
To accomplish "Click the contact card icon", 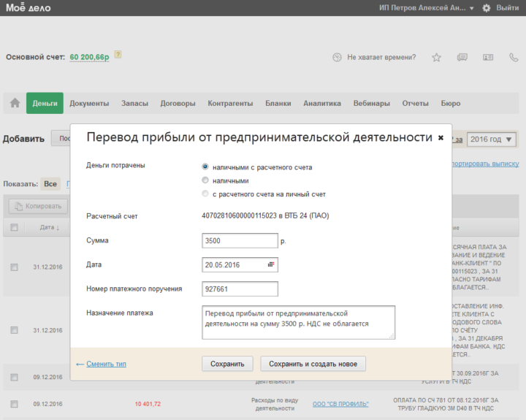I will [487, 57].
